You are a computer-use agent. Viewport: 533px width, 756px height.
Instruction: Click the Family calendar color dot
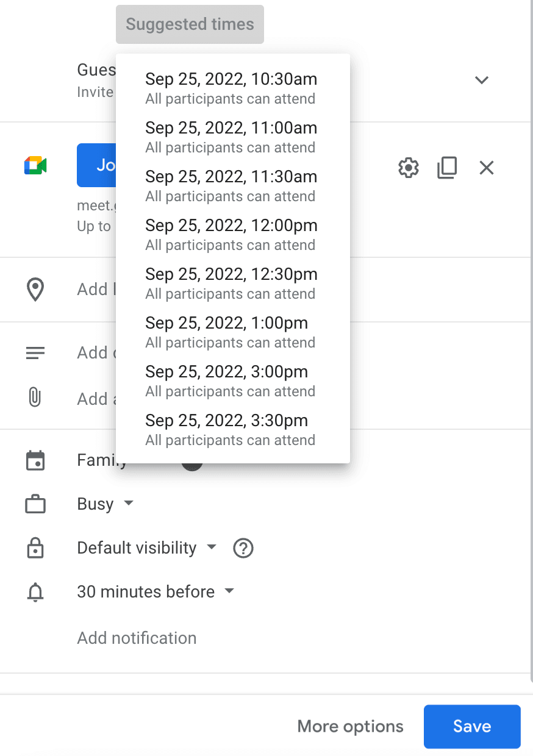click(192, 463)
